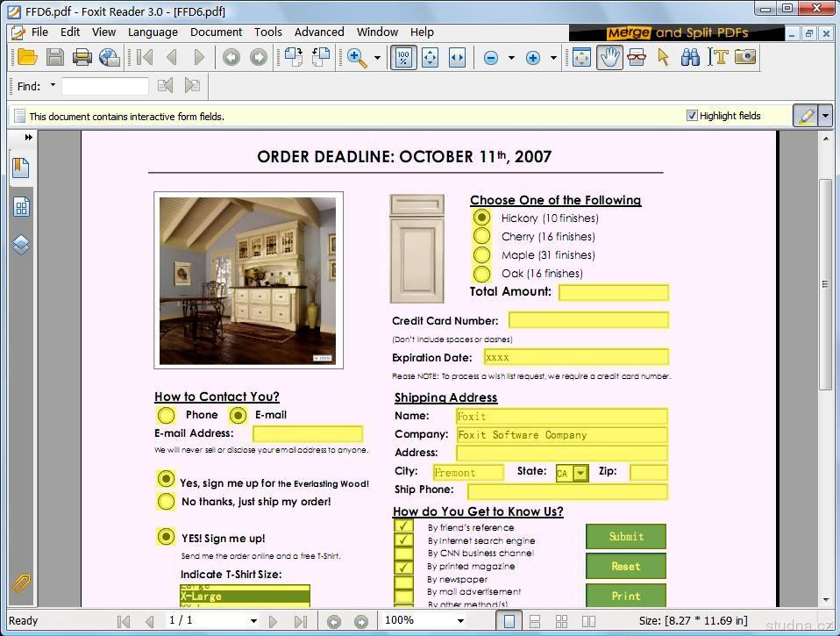Open the Edit menu
Image resolution: width=840 pixels, height=636 pixels.
[69, 32]
